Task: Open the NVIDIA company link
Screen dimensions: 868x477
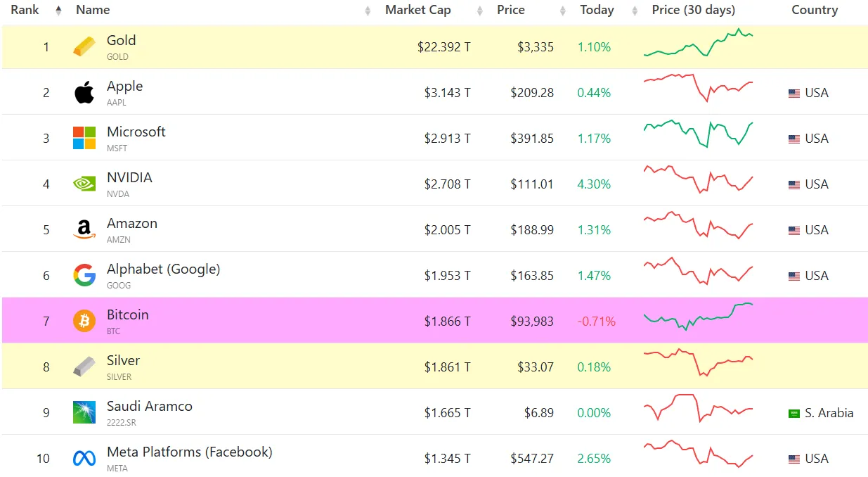Action: point(129,177)
